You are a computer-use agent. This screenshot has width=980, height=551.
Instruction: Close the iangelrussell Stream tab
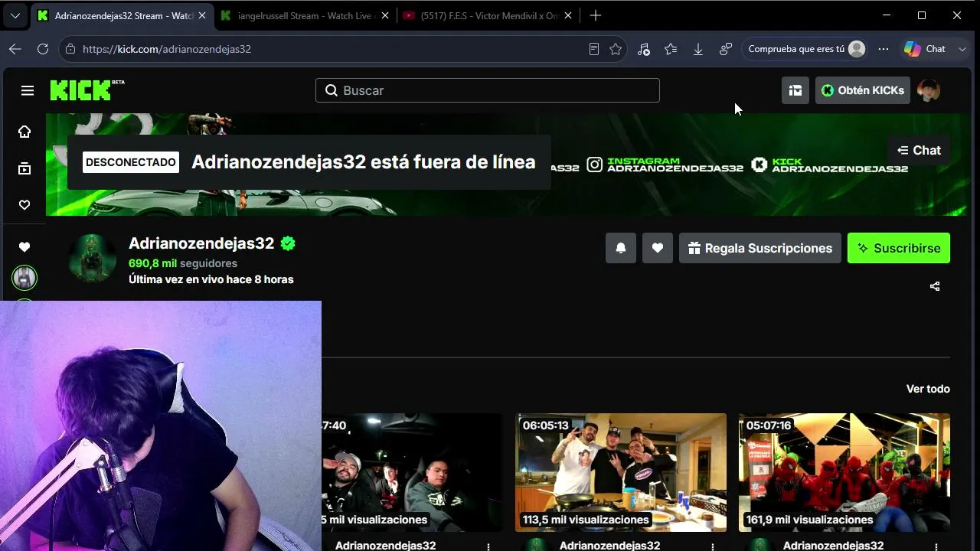[x=384, y=15]
